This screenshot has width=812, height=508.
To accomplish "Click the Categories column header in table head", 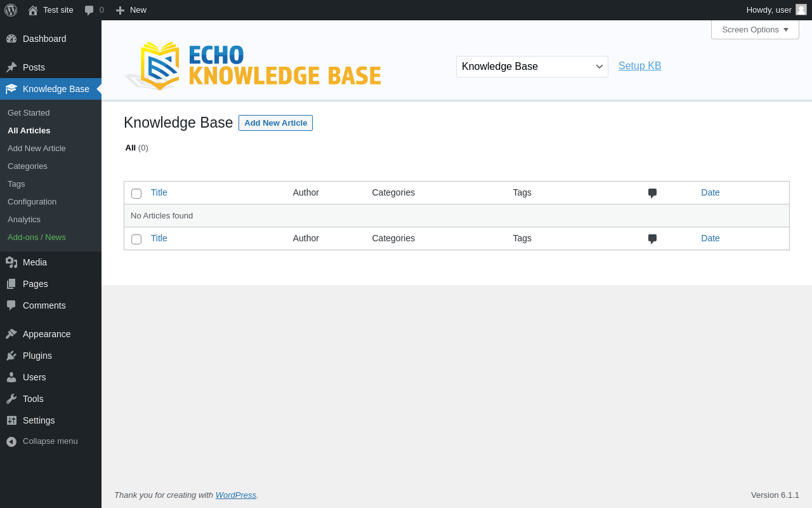I will tap(393, 192).
